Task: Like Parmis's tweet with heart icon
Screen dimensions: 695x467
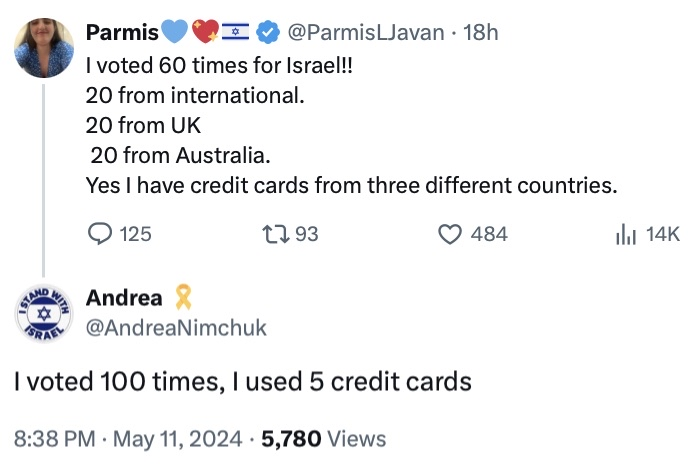Action: click(x=450, y=234)
